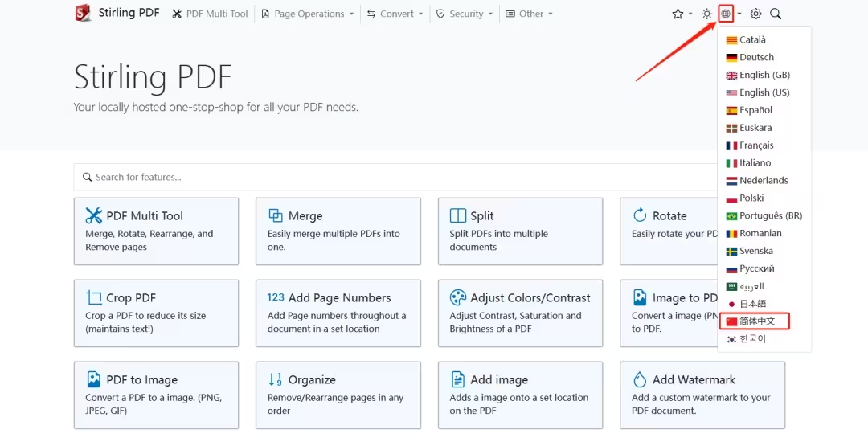Screen dimensions: 868x442
Task: Click the globe language icon
Action: click(x=726, y=14)
